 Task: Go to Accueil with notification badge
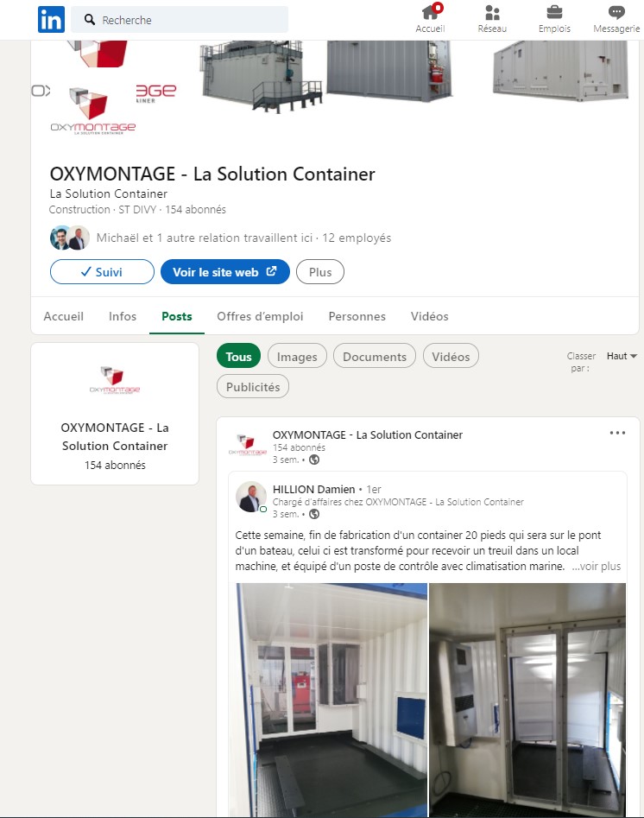click(x=430, y=19)
